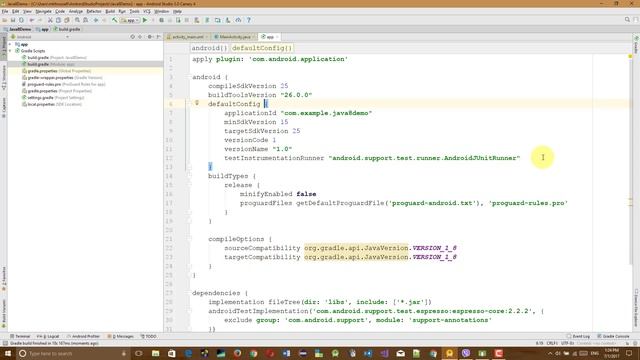Click the Save All toolbar icon
The width and height of the screenshot is (640, 360).
[13, 20]
